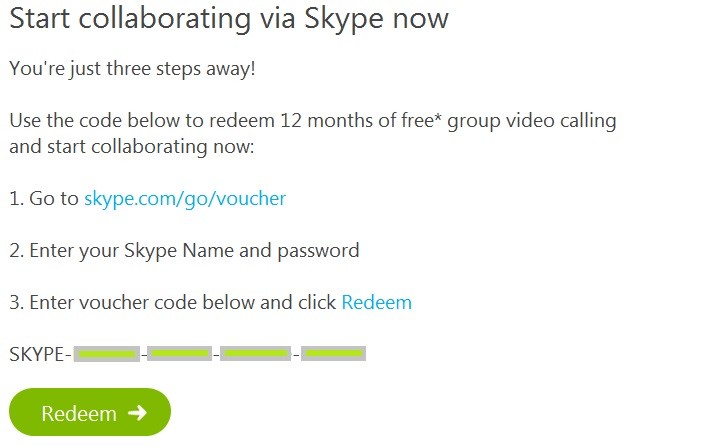Open the skype.com/go/voucher link
Image resolution: width=704 pixels, height=447 pixels.
[185, 199]
